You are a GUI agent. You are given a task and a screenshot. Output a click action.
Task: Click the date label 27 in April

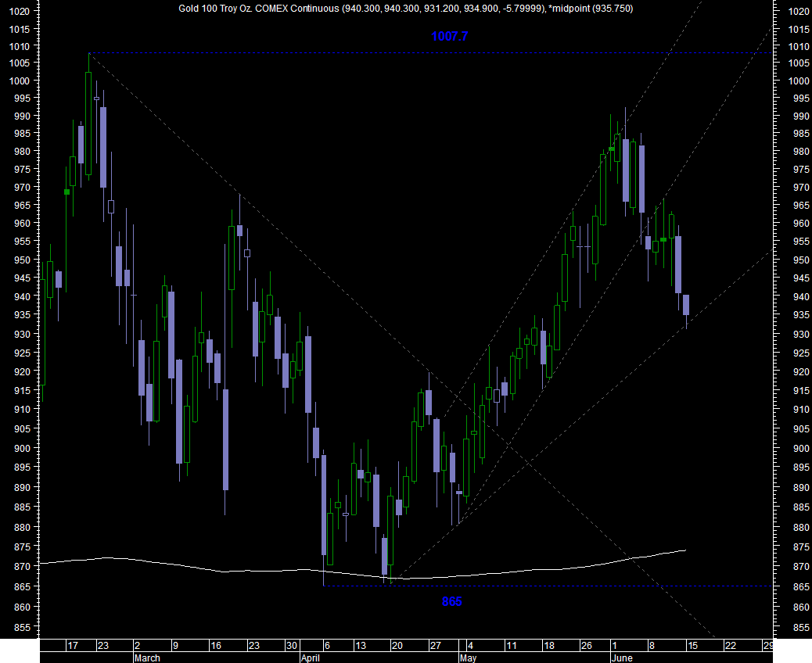click(x=436, y=645)
